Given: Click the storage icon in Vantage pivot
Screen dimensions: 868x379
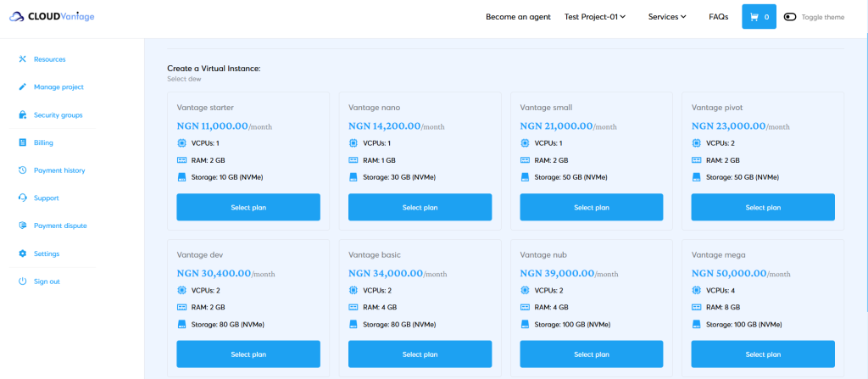Looking at the screenshot, I should 697,177.
